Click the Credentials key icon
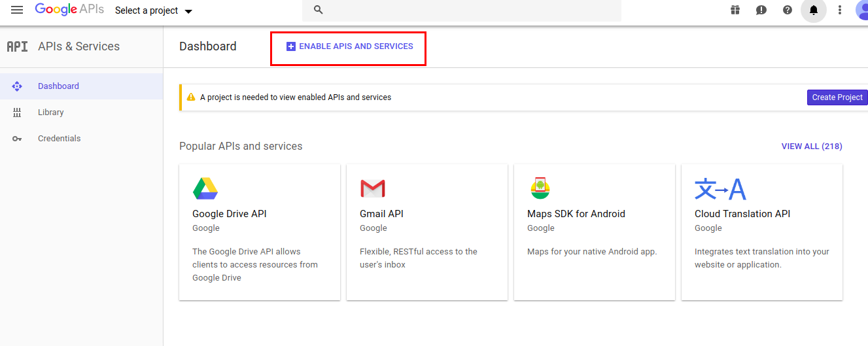The height and width of the screenshot is (346, 868). coord(17,139)
